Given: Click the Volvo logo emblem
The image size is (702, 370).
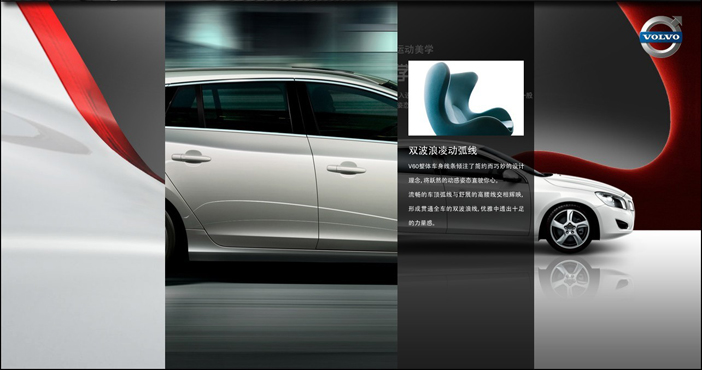Looking at the screenshot, I should 661,36.
